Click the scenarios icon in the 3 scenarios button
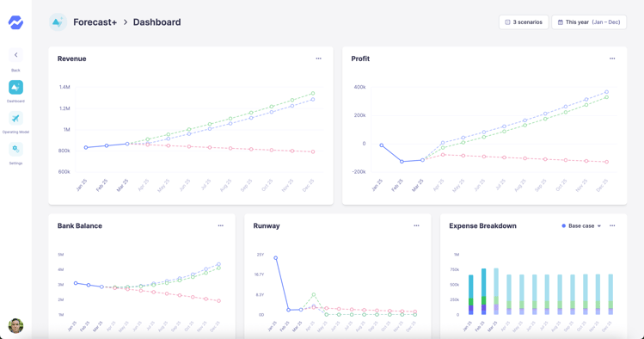 [507, 22]
